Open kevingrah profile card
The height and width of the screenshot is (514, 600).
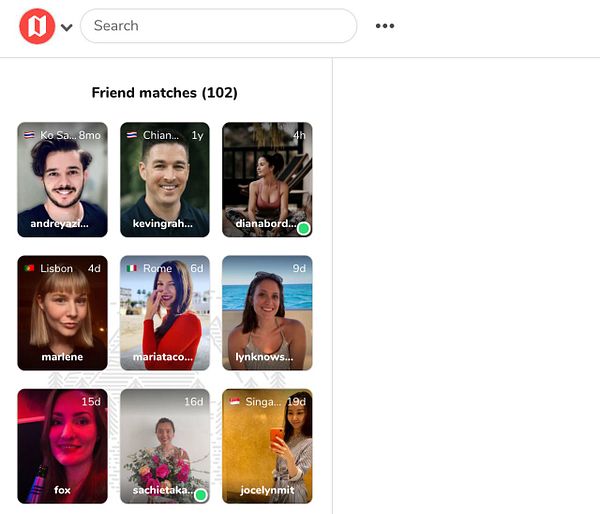pyautogui.click(x=165, y=179)
